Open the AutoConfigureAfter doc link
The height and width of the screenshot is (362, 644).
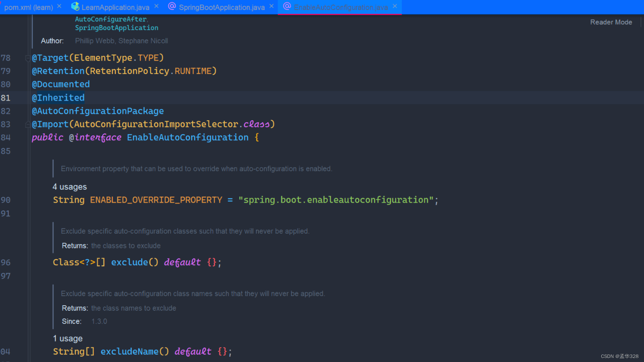(111, 19)
